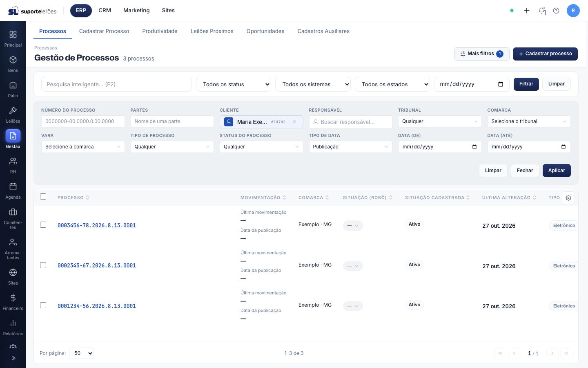Screen dimensions: 588x368
Task: Open Leilões Próximos tab
Action: click(x=212, y=31)
